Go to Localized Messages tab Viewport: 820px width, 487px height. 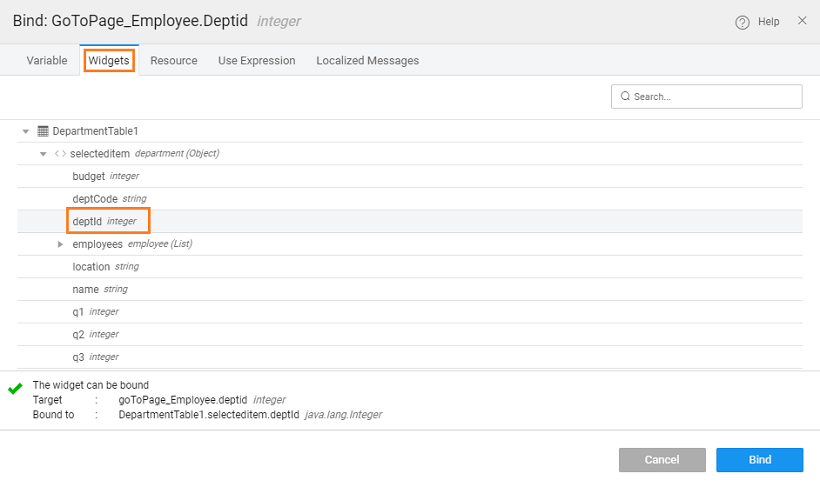367,61
